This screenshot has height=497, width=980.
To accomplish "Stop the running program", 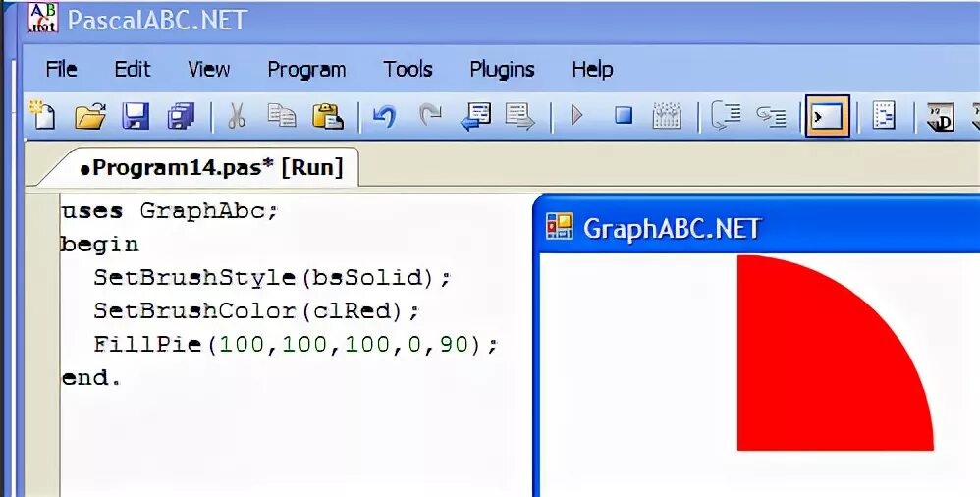I will (x=624, y=115).
